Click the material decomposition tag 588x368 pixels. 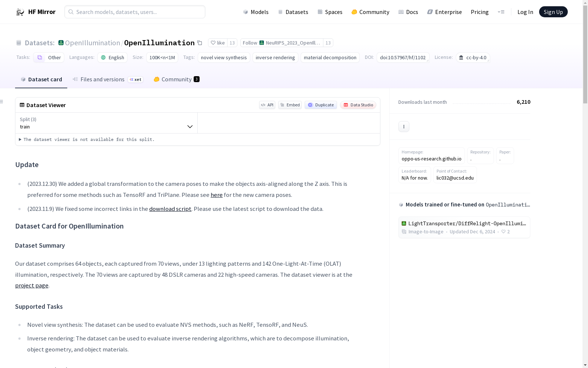pyautogui.click(x=330, y=57)
